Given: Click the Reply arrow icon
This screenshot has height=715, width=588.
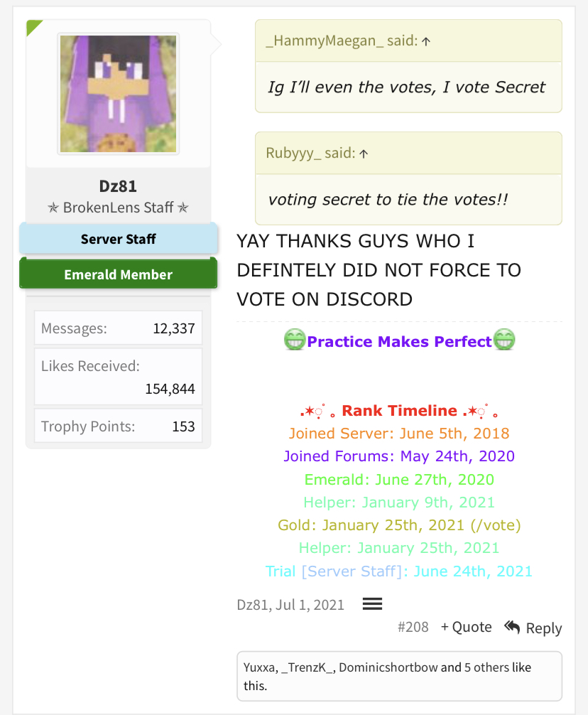Looking at the screenshot, I should point(512,627).
